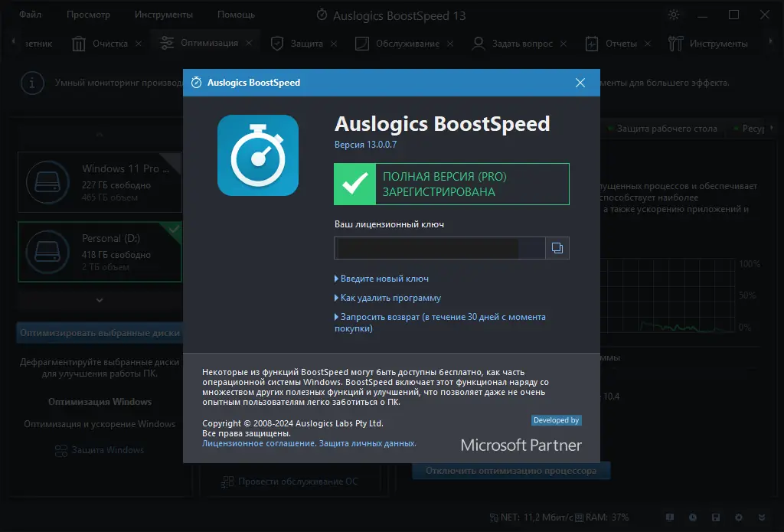The width and height of the screenshot is (784, 532).
Task: Click the 'Провести обслуживание ОС' icon
Action: (227, 482)
